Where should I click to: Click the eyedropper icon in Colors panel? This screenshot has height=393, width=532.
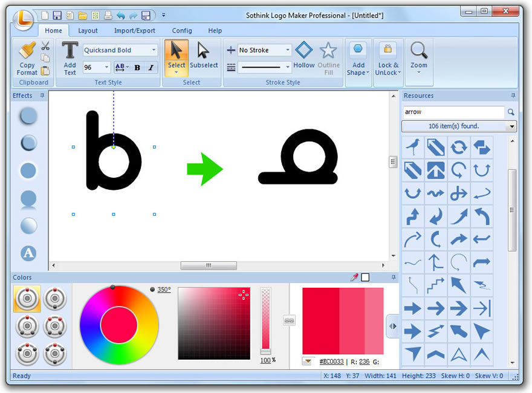click(x=354, y=278)
